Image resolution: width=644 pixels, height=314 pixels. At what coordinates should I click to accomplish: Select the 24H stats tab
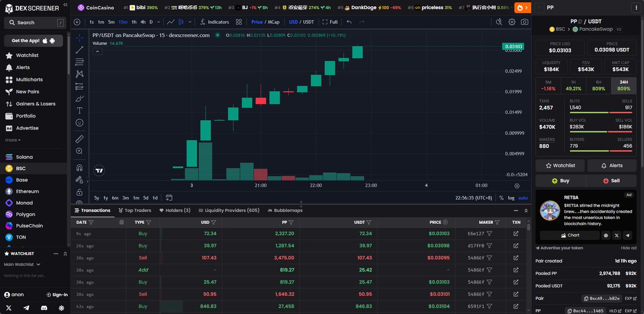click(624, 85)
